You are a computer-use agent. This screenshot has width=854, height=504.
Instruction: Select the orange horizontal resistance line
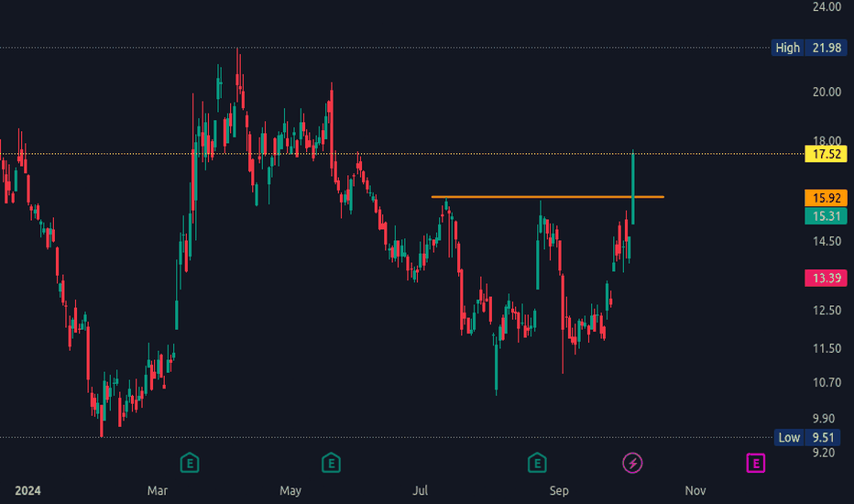tap(547, 197)
